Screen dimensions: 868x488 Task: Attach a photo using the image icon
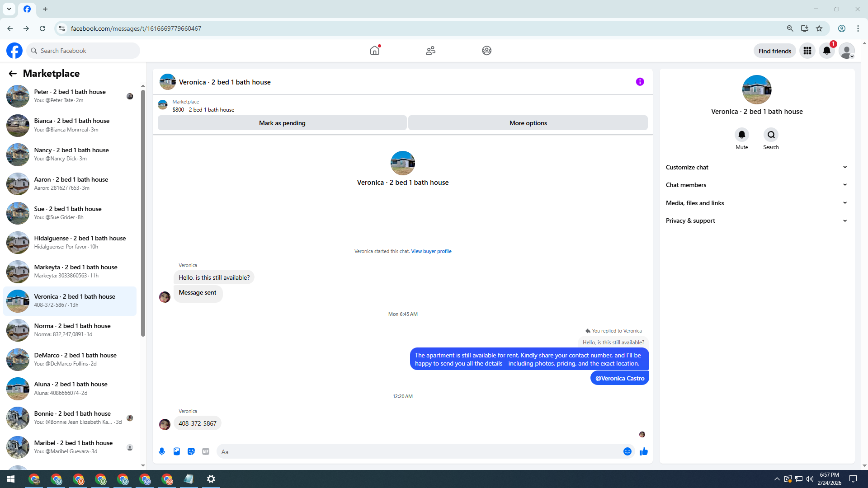(x=177, y=451)
